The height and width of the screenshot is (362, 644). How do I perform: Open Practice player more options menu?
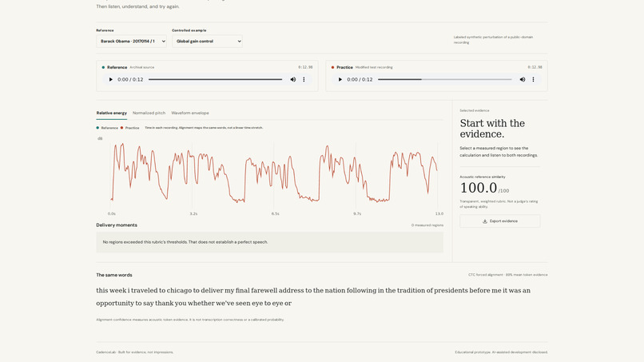(x=534, y=80)
